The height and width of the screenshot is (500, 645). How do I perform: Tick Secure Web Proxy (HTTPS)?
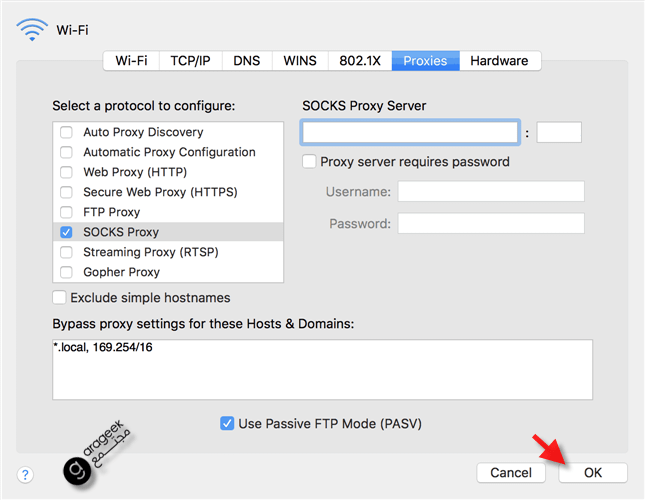pos(66,192)
